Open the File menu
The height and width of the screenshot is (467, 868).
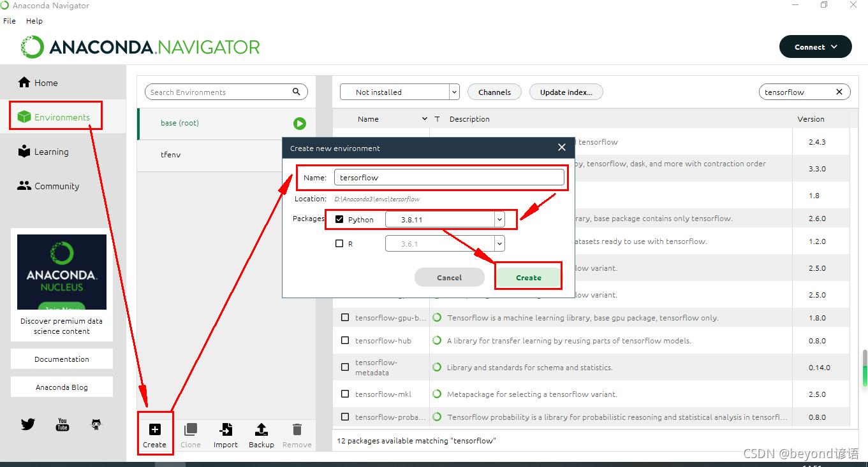[x=10, y=21]
